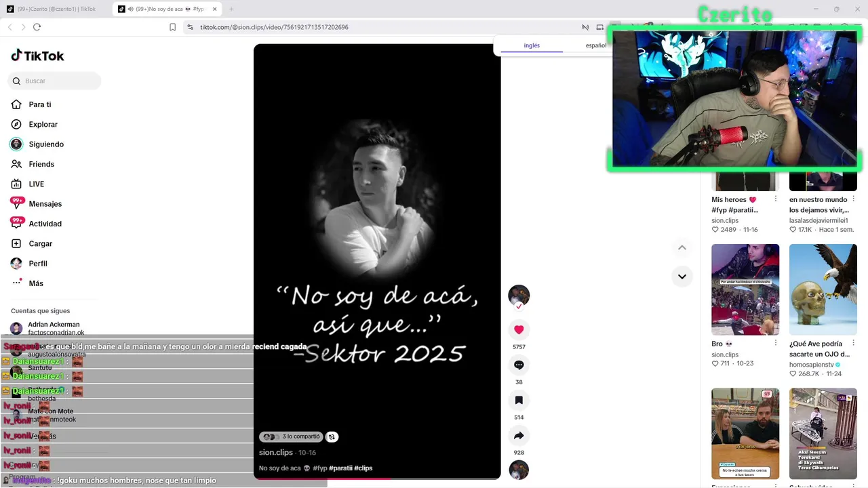Viewport: 868px width, 488px height.
Task: Click the cast screen icon in toolbar
Action: point(599,27)
